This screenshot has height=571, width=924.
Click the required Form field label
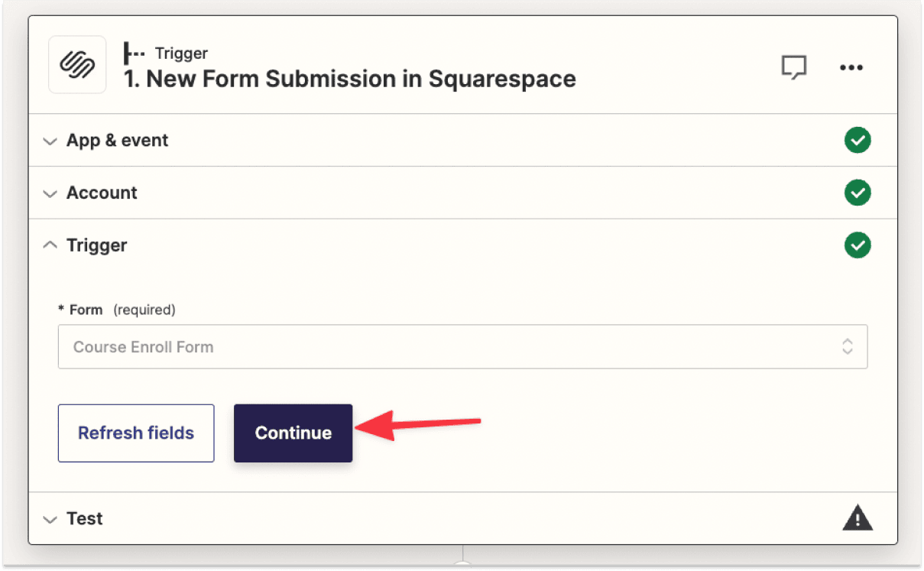click(x=84, y=310)
